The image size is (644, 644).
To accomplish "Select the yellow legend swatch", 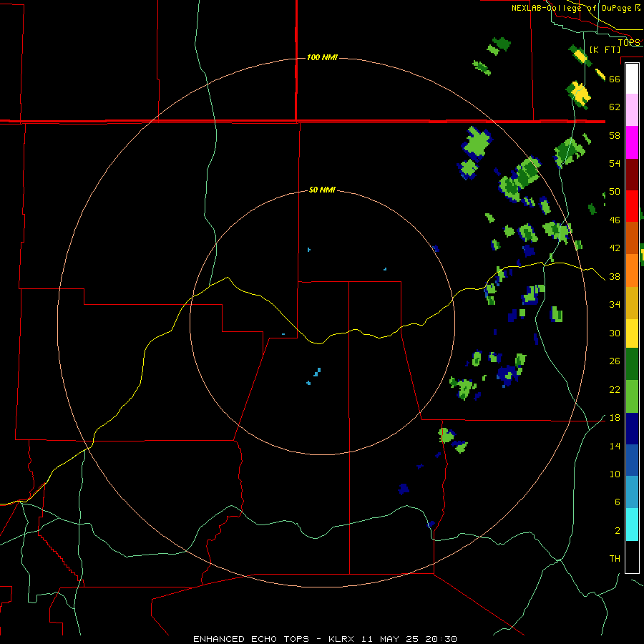I will [x=632, y=333].
